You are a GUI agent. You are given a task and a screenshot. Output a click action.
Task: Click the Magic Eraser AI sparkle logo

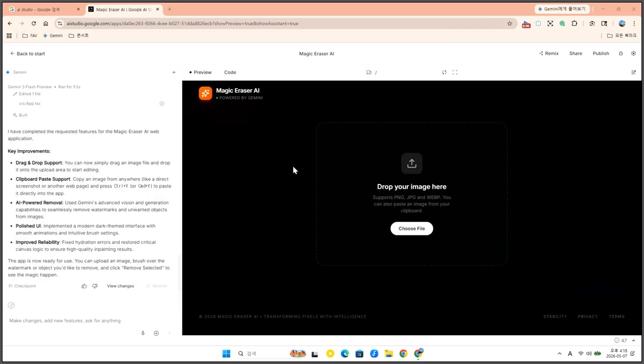(x=205, y=93)
